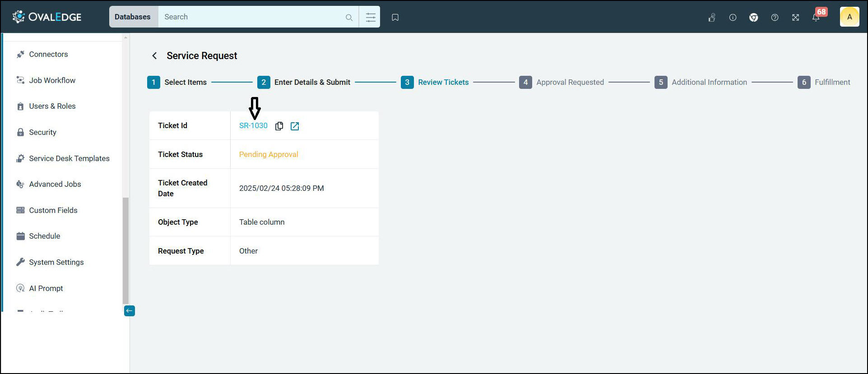
Task: Click the search magnifier icon
Action: (x=349, y=18)
